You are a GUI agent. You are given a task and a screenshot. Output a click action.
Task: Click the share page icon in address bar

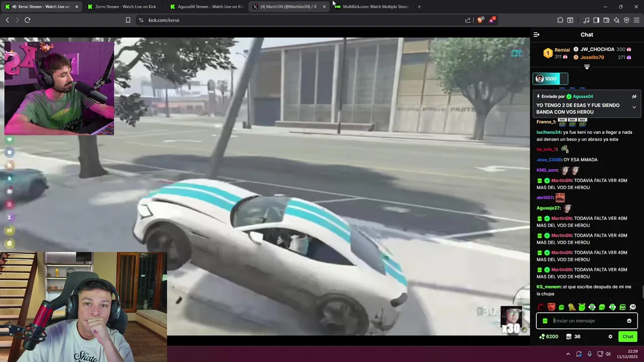tap(468, 20)
